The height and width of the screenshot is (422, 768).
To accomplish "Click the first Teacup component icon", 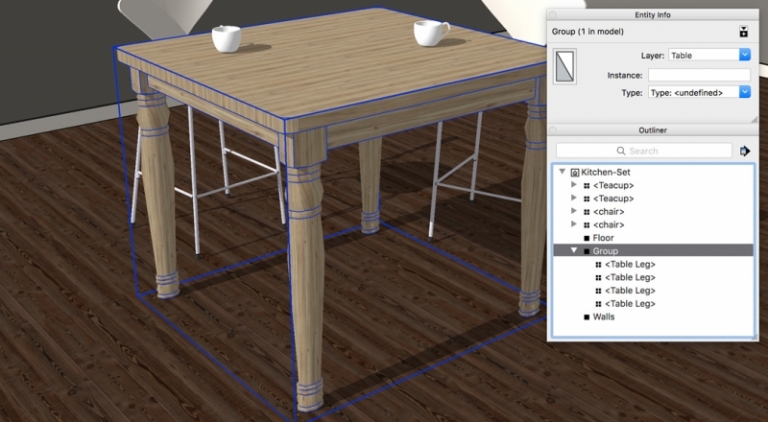I will pos(586,186).
